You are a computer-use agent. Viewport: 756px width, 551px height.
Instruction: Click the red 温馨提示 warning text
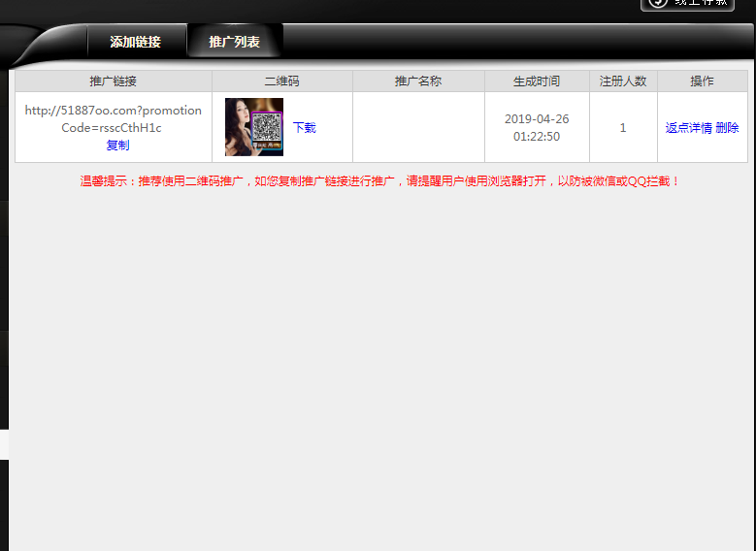[x=380, y=181]
